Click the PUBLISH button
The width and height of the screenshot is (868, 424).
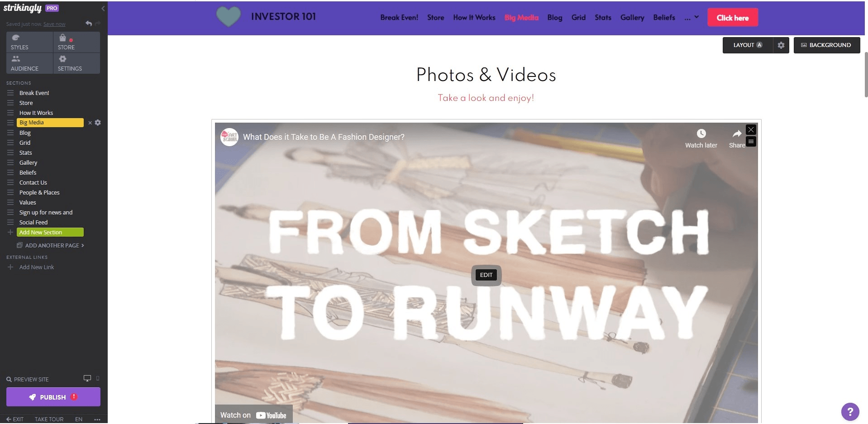pyautogui.click(x=53, y=397)
